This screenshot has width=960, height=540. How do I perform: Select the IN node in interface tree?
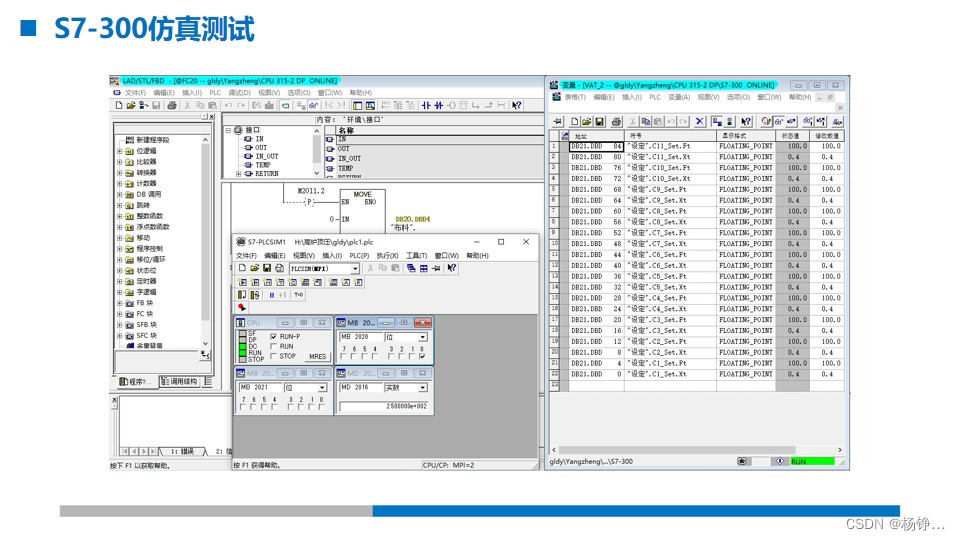(259, 139)
